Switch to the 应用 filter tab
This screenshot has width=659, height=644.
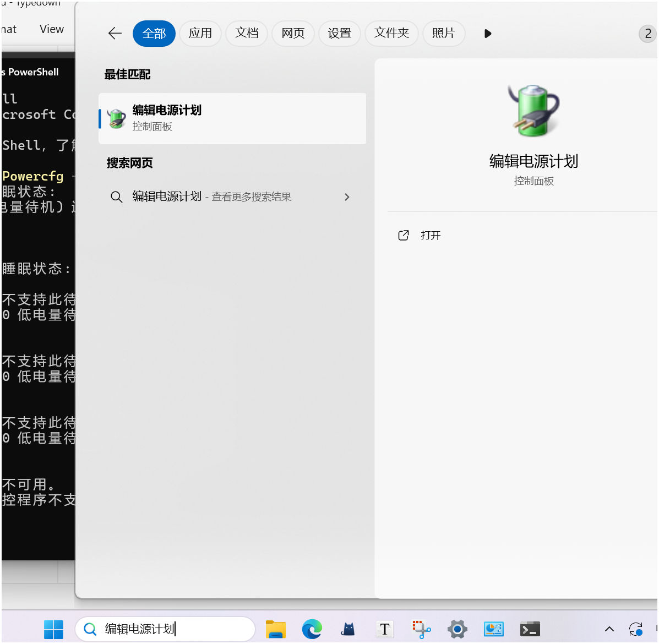click(200, 33)
